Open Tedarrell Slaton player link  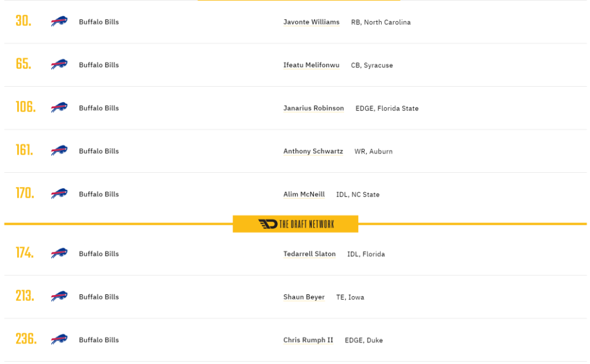309,254
